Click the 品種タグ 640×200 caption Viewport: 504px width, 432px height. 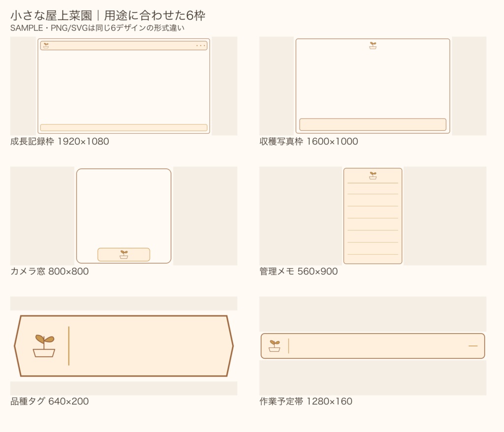pyautogui.click(x=50, y=401)
